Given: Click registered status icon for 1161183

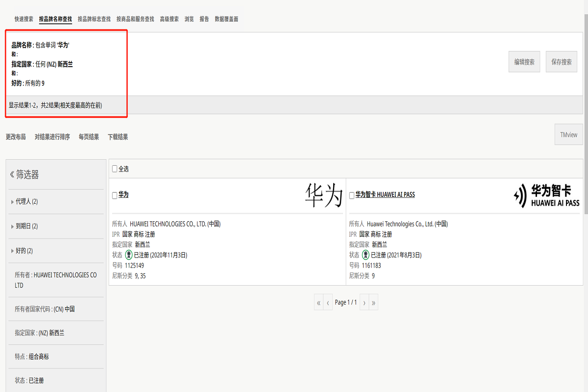Looking at the screenshot, I should pos(366,255).
